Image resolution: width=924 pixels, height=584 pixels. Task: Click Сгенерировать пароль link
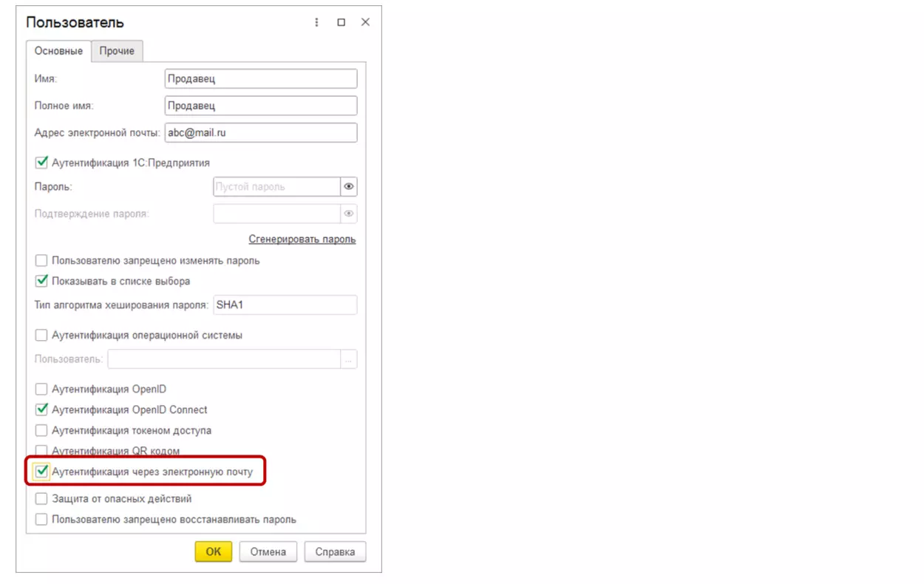pyautogui.click(x=302, y=240)
